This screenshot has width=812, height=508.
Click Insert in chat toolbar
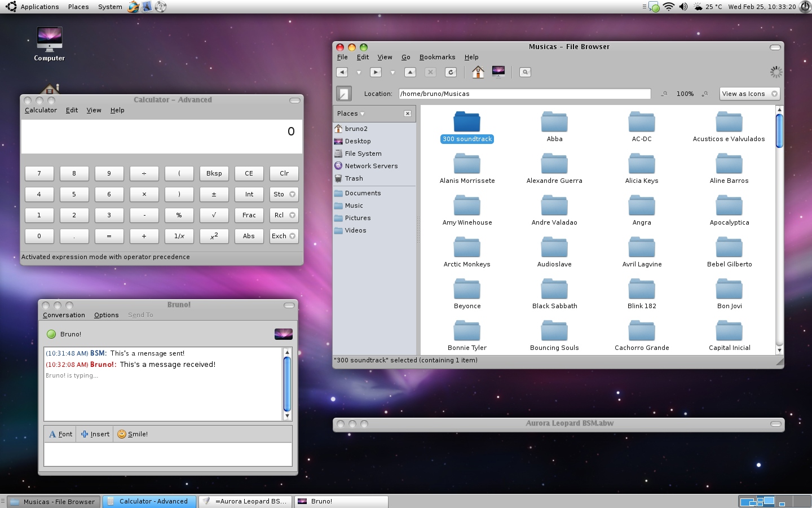coord(95,434)
